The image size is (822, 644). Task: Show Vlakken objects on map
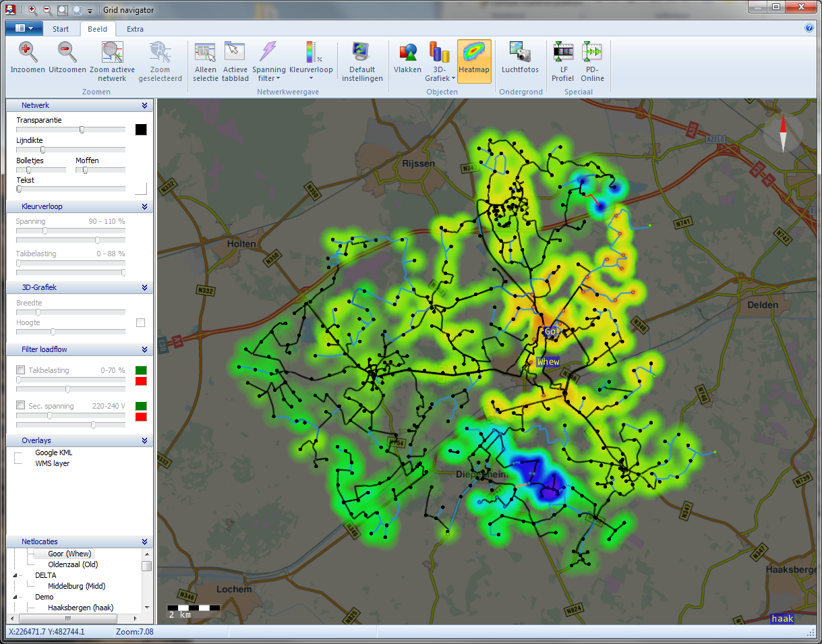407,53
